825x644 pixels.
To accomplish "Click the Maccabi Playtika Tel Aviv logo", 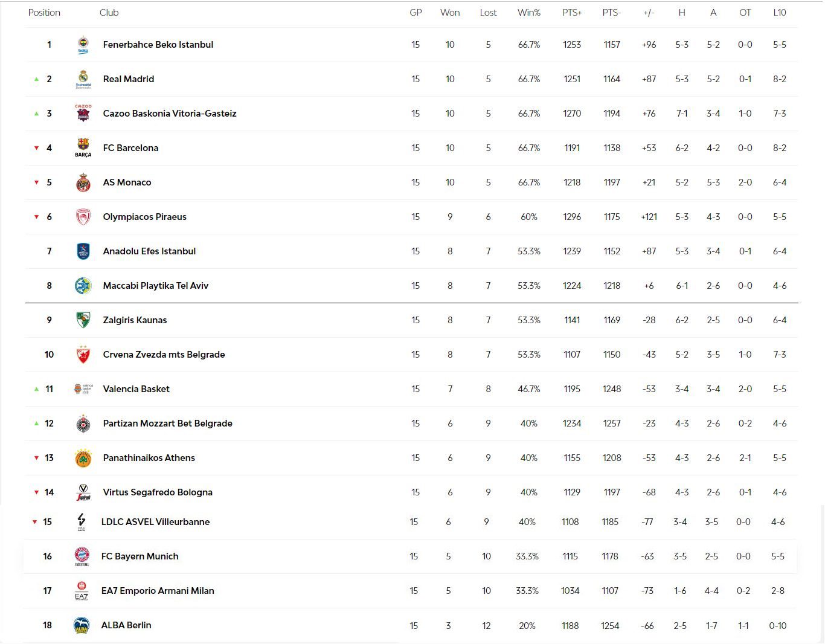I will point(83,286).
